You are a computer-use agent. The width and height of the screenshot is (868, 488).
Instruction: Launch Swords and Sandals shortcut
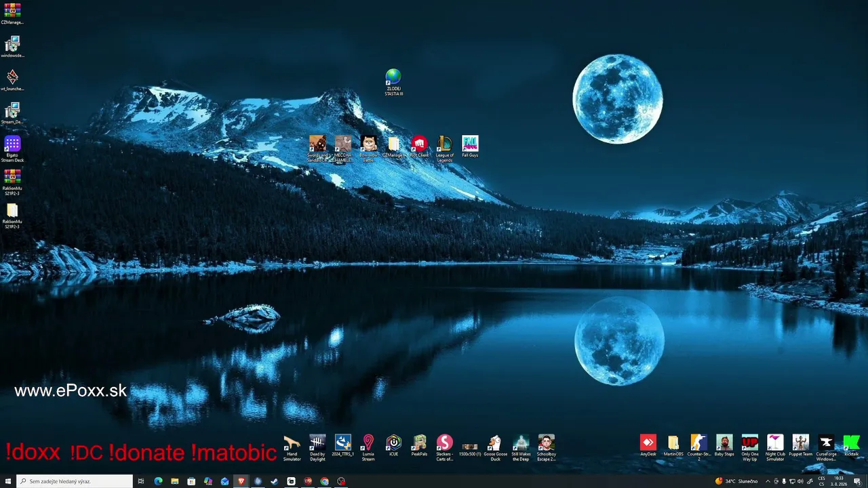[317, 148]
